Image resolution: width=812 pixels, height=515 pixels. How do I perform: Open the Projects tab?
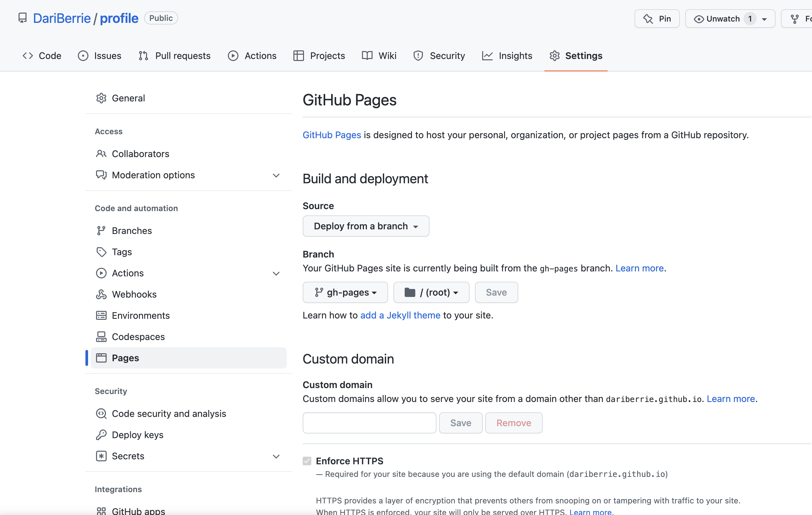(x=319, y=56)
